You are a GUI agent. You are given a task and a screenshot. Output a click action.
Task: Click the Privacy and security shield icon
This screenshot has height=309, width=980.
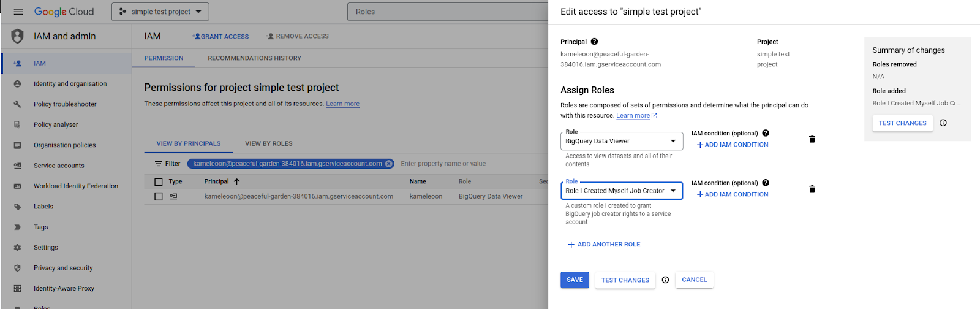[x=17, y=268]
